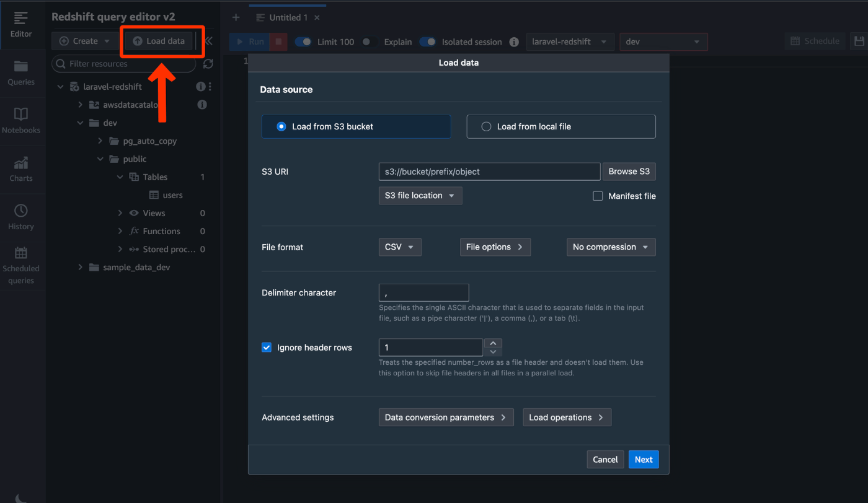Viewport: 868px width, 503px height.
Task: Open Load operations settings
Action: (567, 418)
